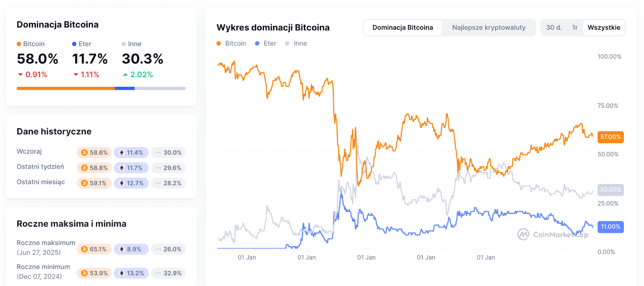Click Bitcoin icon in Roczne minimum row
The height and width of the screenshot is (286, 644).
tap(84, 274)
